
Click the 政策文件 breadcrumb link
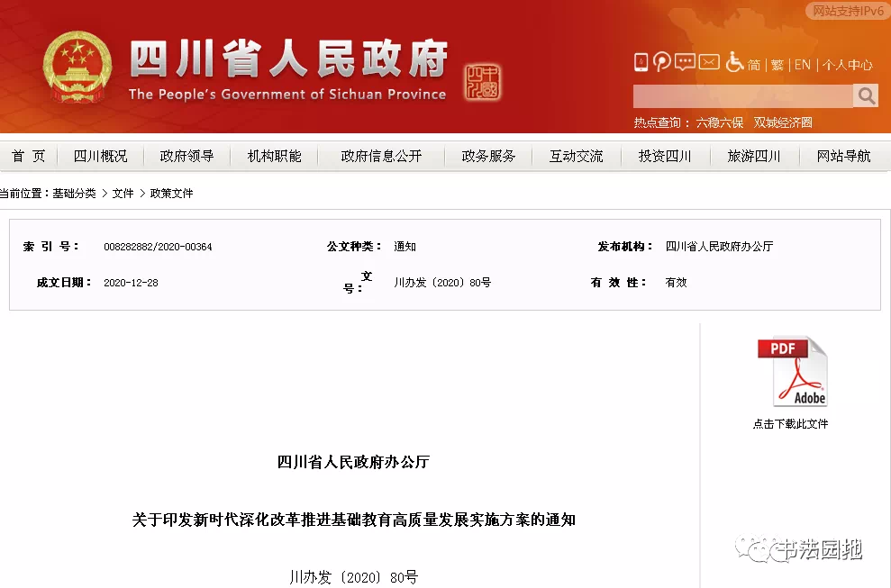click(171, 194)
